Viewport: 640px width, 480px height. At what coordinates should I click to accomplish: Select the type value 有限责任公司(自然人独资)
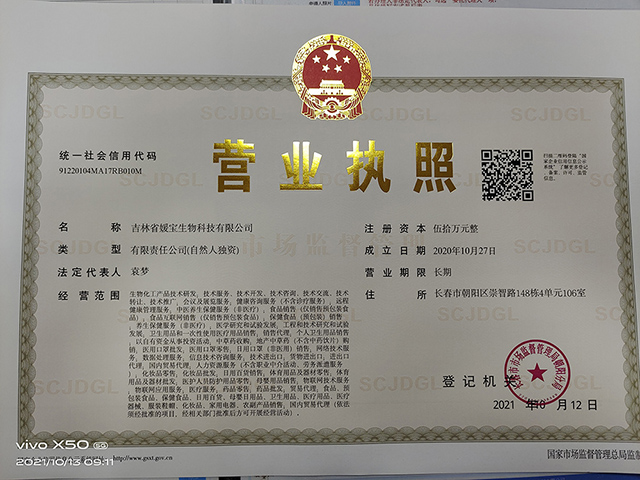tap(185, 250)
